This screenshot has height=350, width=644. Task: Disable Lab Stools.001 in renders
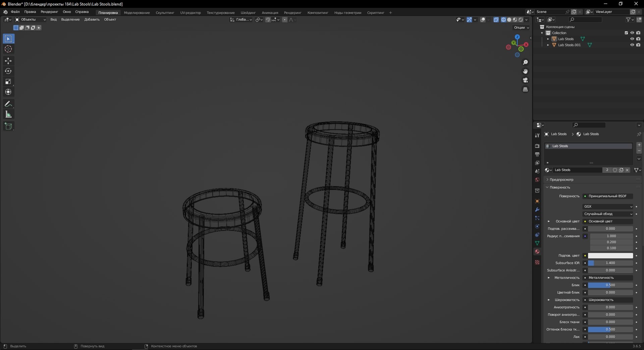638,45
